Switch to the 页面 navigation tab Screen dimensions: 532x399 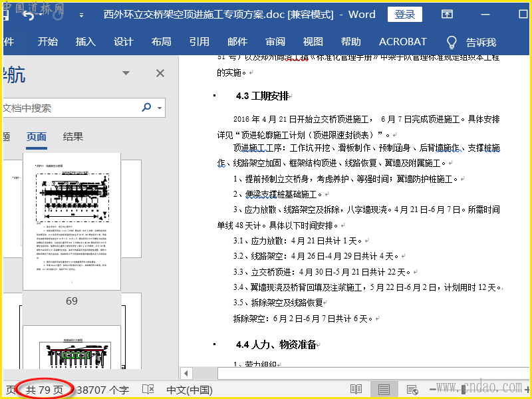[37, 137]
